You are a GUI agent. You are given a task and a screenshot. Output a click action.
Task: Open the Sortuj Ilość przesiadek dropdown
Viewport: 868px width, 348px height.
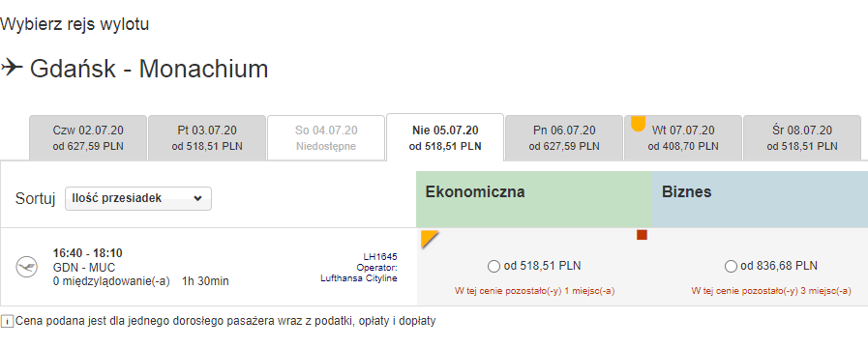pos(137,198)
